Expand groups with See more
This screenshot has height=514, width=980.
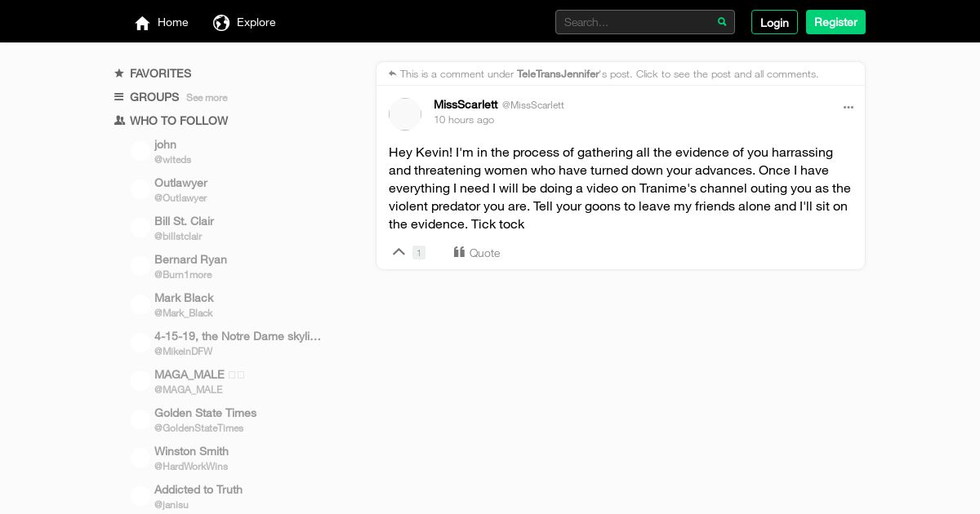207,98
